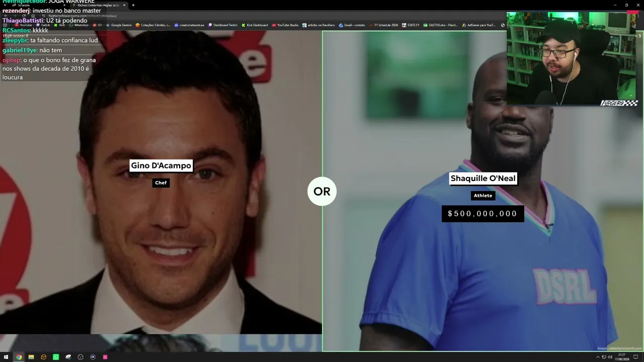Screen dimensions: 644x362
Task: Open the WhatsApp bookmark
Action: coord(79,25)
